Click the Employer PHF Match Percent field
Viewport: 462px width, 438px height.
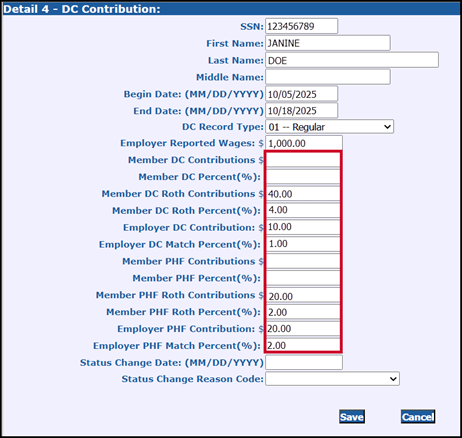click(x=303, y=345)
